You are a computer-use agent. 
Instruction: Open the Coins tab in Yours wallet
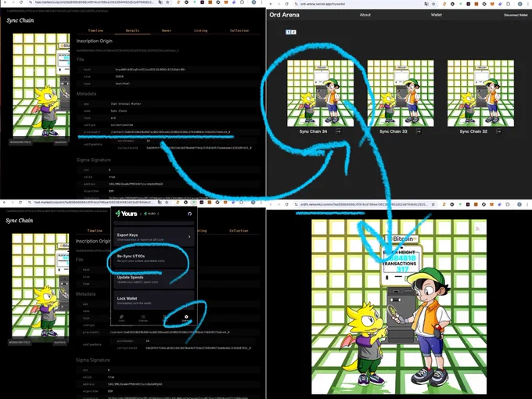[x=121, y=318]
